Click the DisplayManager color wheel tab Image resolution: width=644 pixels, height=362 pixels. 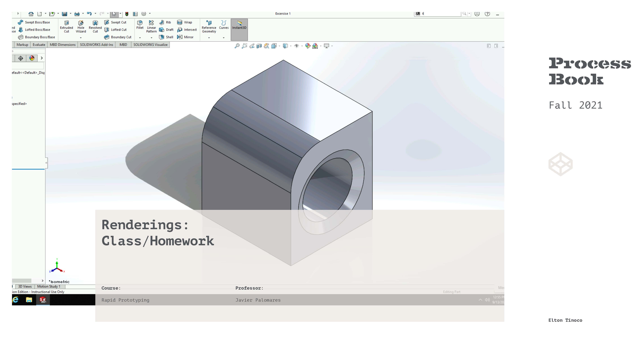click(32, 58)
